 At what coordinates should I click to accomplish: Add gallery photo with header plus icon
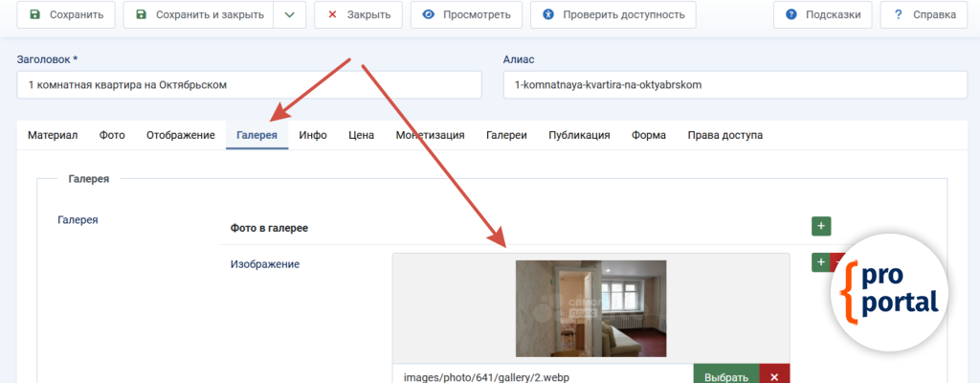[x=821, y=227]
